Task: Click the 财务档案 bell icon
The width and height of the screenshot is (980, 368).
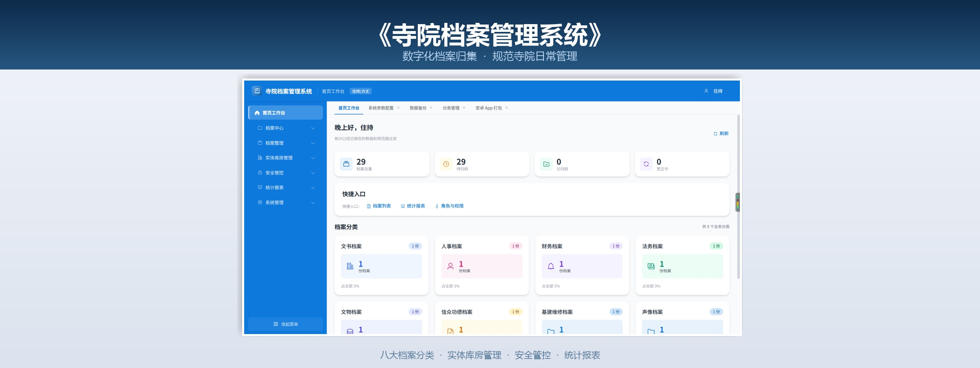Action: tap(551, 266)
